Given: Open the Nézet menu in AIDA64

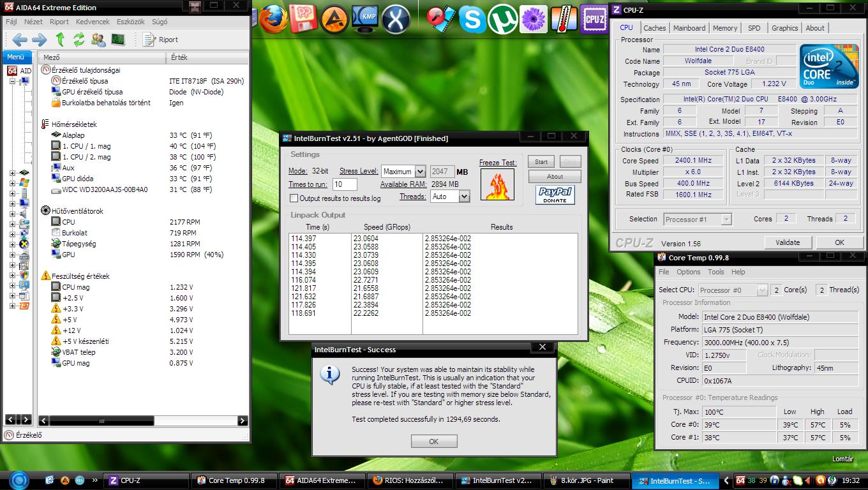Looking at the screenshot, I should coord(33,22).
